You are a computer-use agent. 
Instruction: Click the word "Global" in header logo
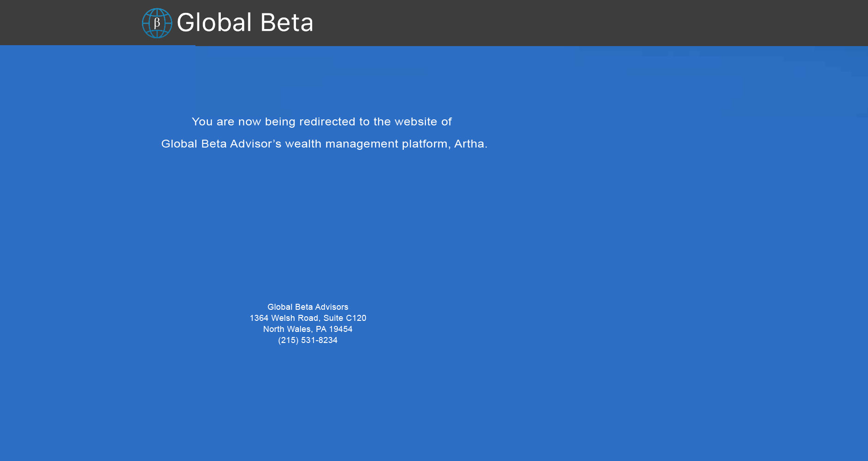(214, 23)
